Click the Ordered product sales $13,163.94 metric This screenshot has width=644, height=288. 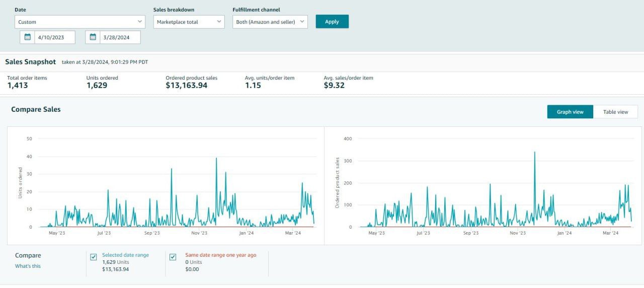point(186,86)
